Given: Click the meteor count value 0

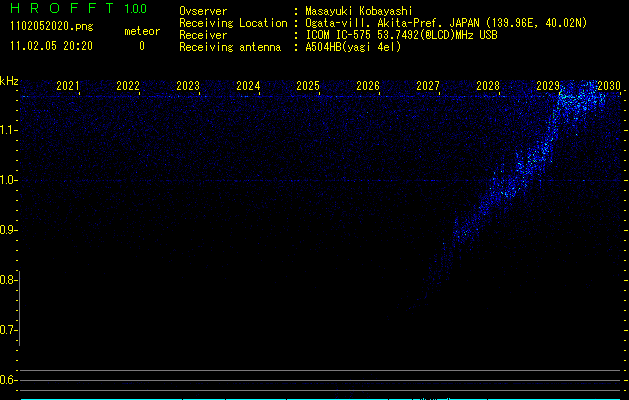Looking at the screenshot, I should [x=142, y=46].
